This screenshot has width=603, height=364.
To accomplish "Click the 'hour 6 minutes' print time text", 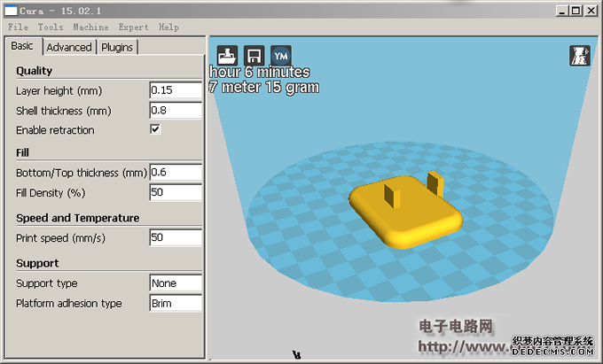I will pos(260,72).
